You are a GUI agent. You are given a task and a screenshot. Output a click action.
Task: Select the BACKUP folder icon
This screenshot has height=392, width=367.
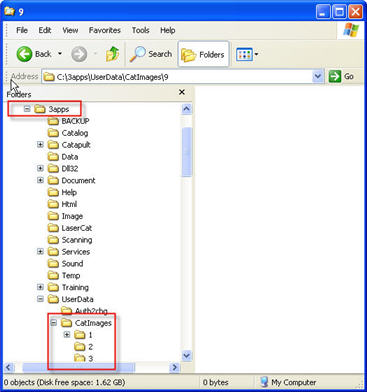tap(53, 121)
